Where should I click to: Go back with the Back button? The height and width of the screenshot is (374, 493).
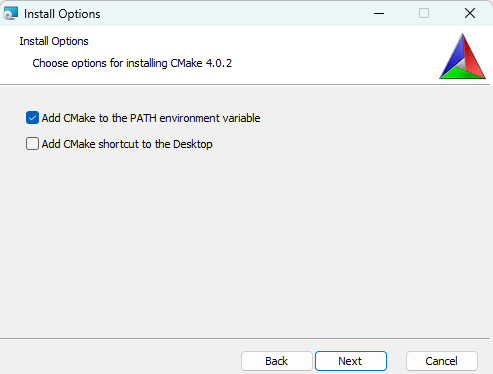click(x=277, y=361)
